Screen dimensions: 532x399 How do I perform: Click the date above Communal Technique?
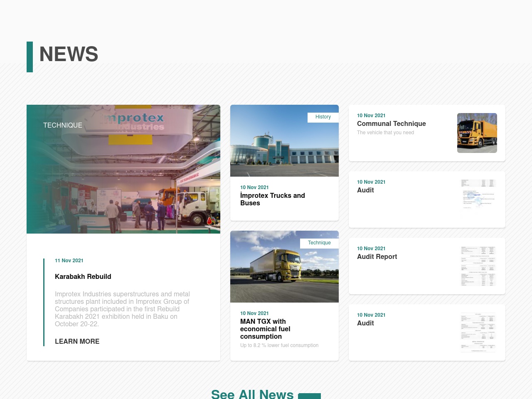[x=371, y=116]
